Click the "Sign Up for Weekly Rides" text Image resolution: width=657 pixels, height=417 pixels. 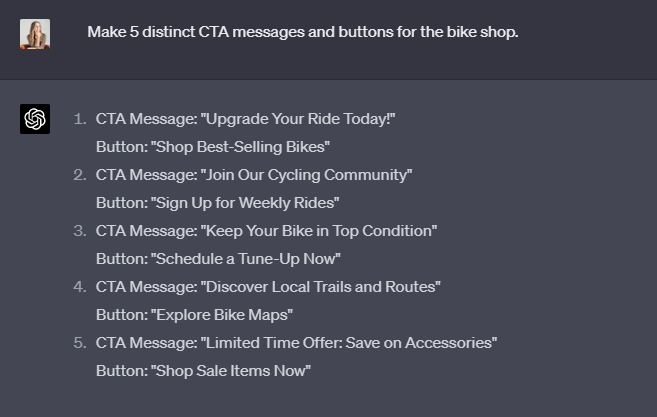click(218, 203)
